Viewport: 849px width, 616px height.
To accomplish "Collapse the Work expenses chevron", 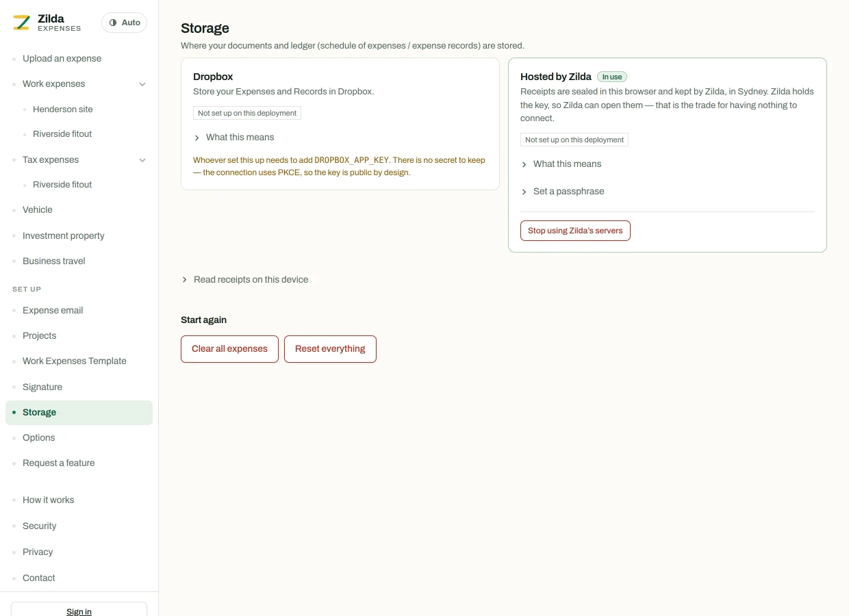I will pyautogui.click(x=142, y=84).
